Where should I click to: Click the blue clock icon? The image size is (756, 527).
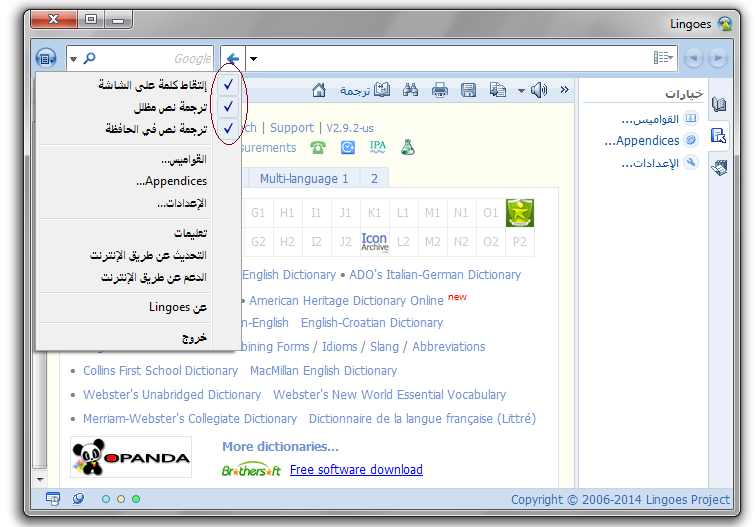point(348,147)
